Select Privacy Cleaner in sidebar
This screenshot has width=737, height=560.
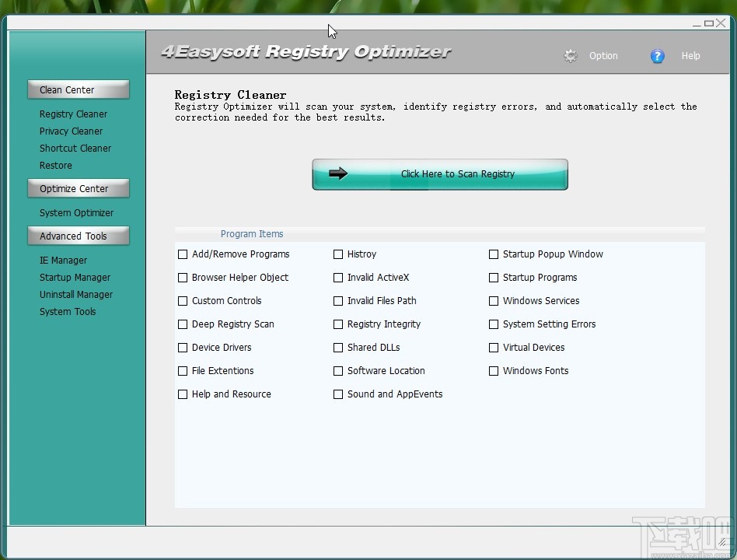[x=71, y=131]
